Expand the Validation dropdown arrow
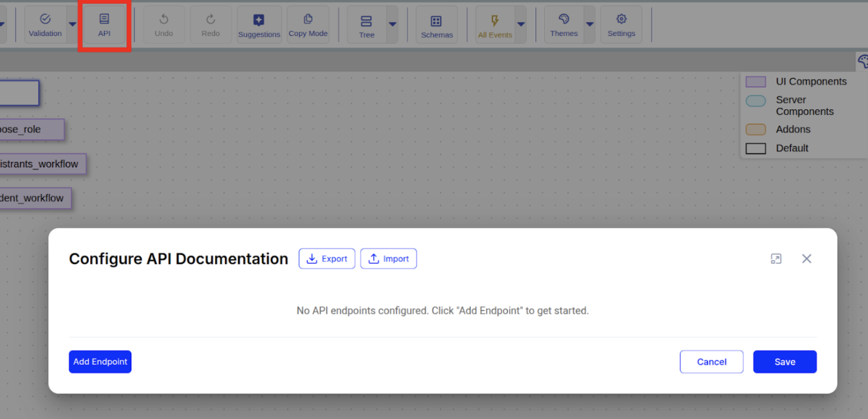The width and height of the screenshot is (868, 419). click(x=72, y=25)
